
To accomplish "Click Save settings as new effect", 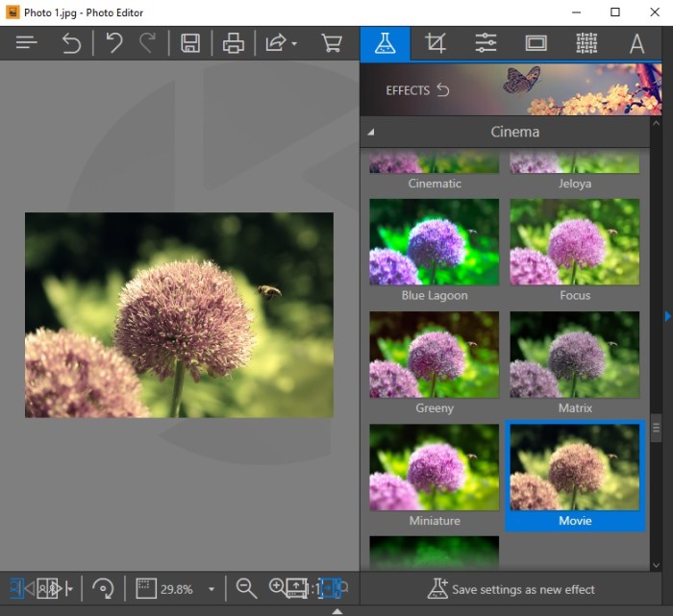I will 511,589.
